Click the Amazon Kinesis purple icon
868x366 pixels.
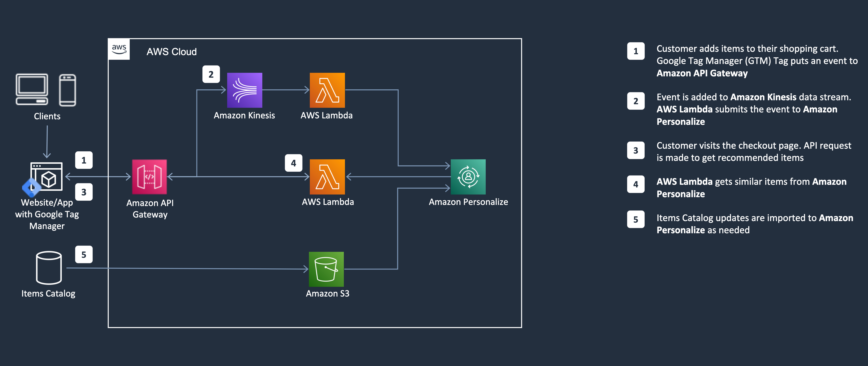tap(244, 90)
